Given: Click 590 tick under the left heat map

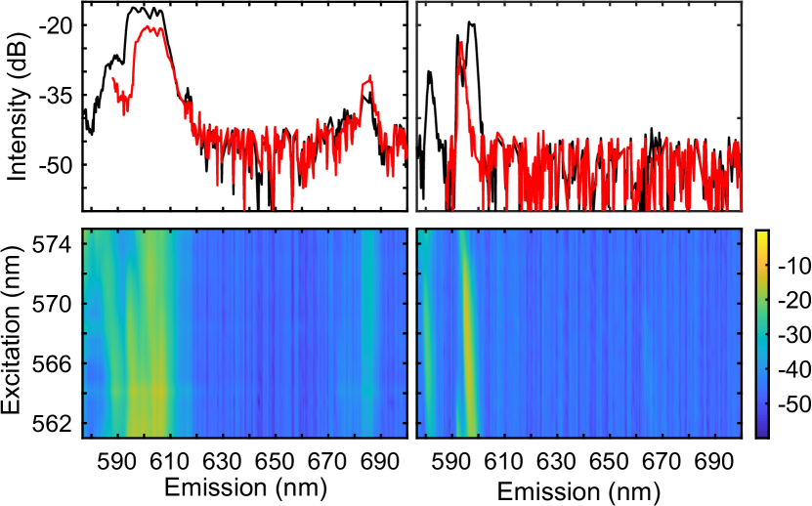Looking at the screenshot, I should tap(118, 461).
